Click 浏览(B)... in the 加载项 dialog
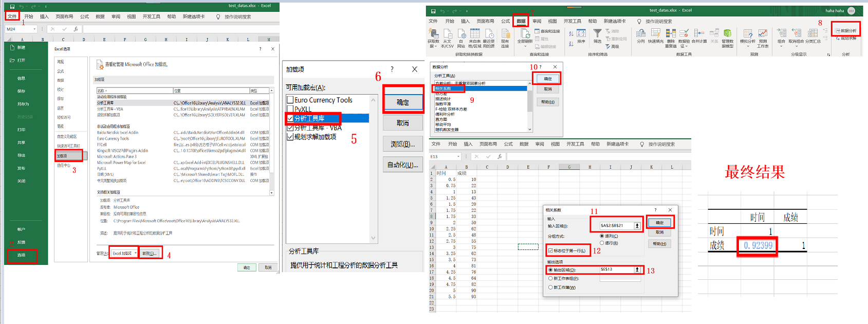 click(403, 144)
